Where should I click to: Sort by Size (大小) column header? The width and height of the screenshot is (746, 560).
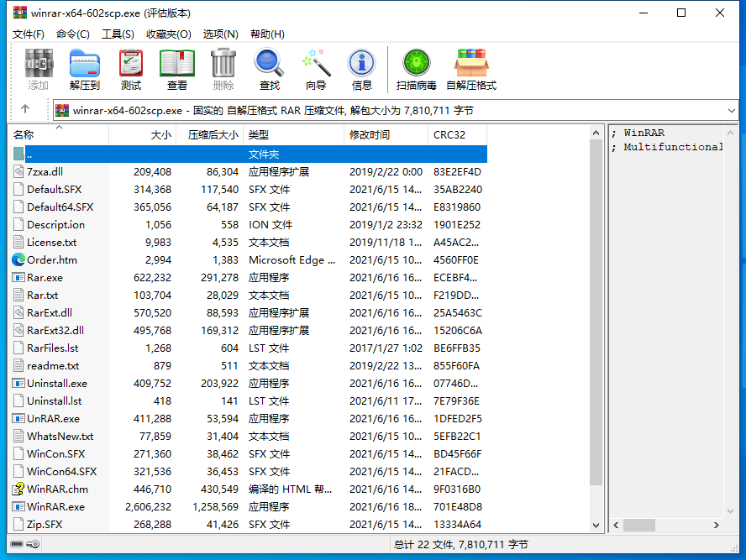(142, 135)
